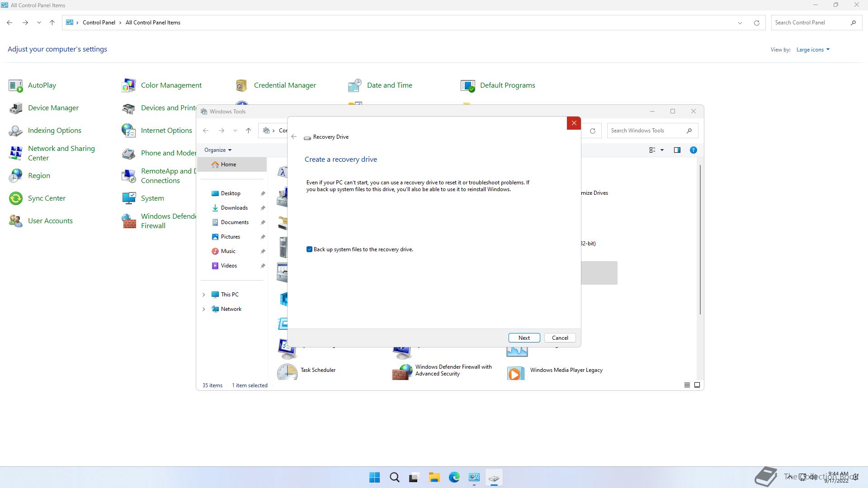
Task: Open Control Panel address history dropdown
Action: [x=740, y=23]
